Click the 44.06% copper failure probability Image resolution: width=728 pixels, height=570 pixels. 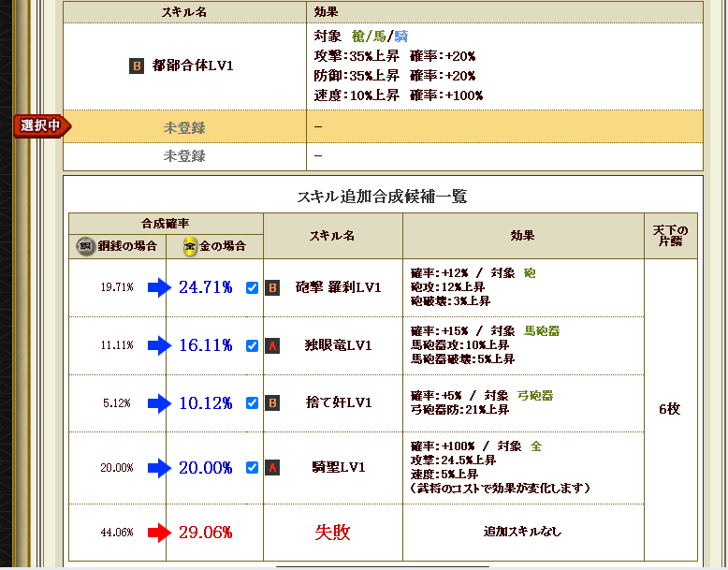tap(117, 533)
